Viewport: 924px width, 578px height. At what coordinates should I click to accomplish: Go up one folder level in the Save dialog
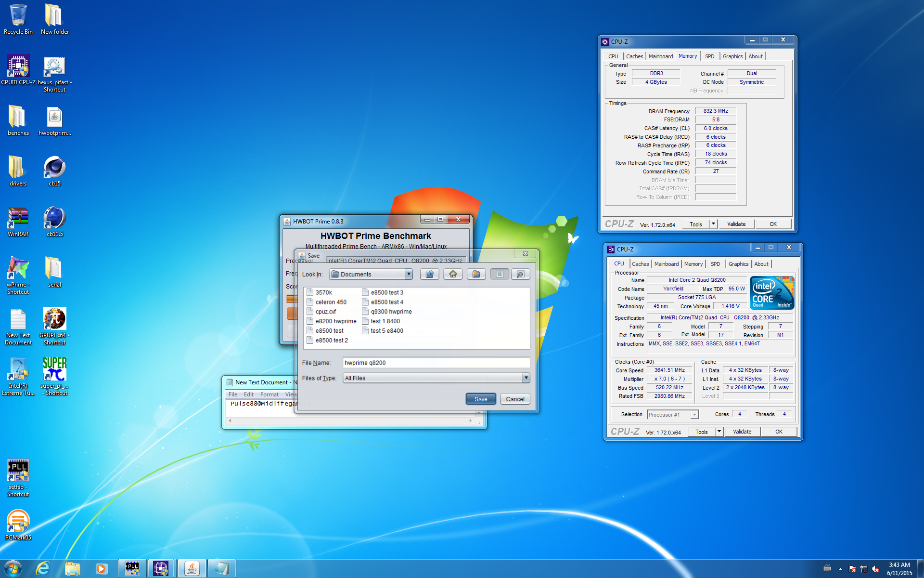coord(429,274)
